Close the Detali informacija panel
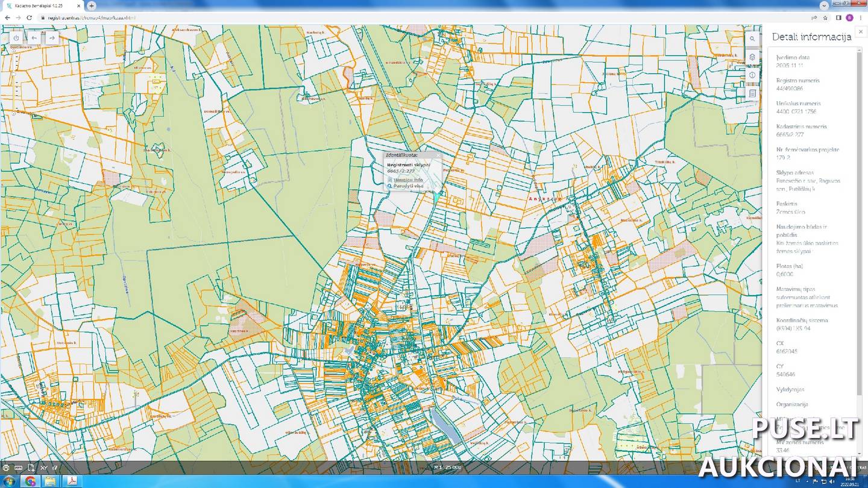This screenshot has width=868, height=488. tap(861, 32)
